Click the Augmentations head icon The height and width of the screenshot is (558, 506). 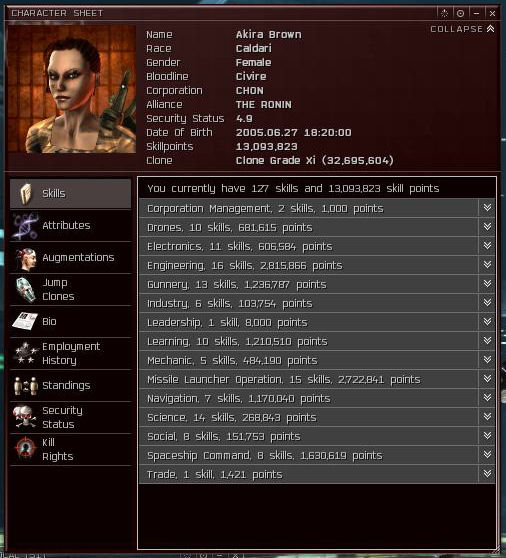[26, 258]
